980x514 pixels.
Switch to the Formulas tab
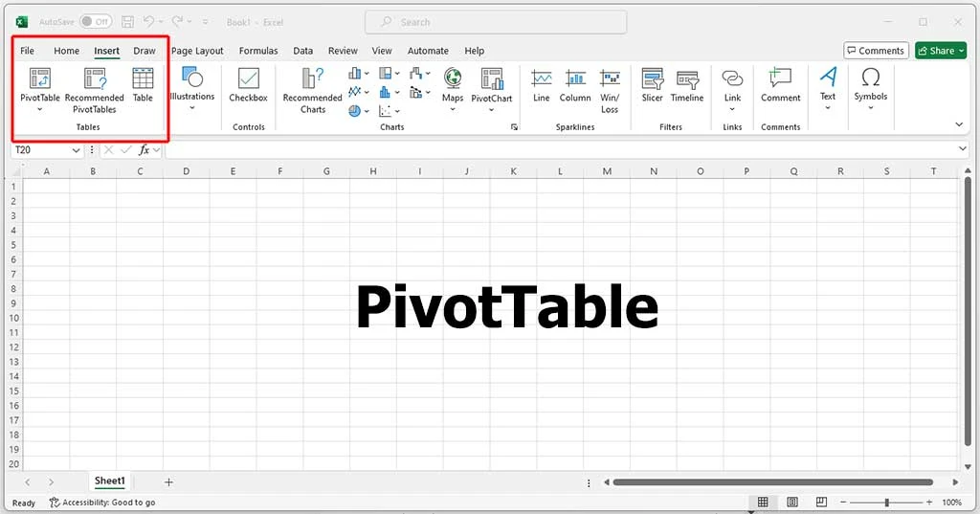tap(258, 51)
